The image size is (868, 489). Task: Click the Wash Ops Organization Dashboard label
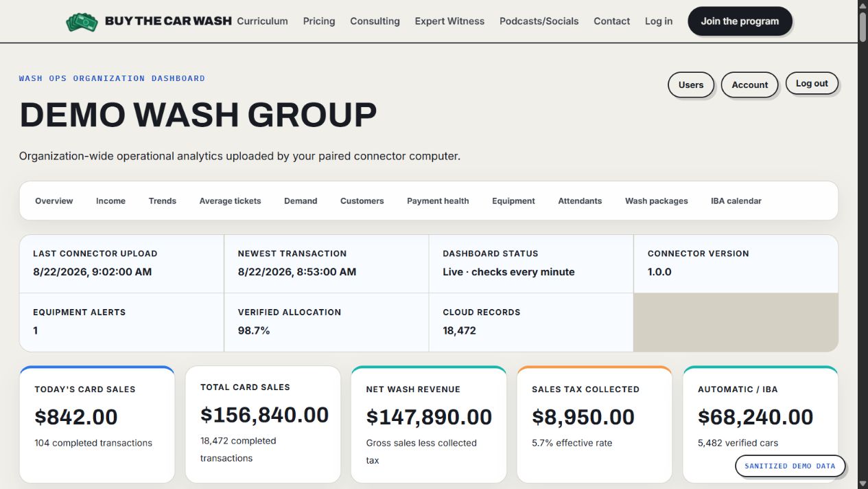click(x=112, y=78)
